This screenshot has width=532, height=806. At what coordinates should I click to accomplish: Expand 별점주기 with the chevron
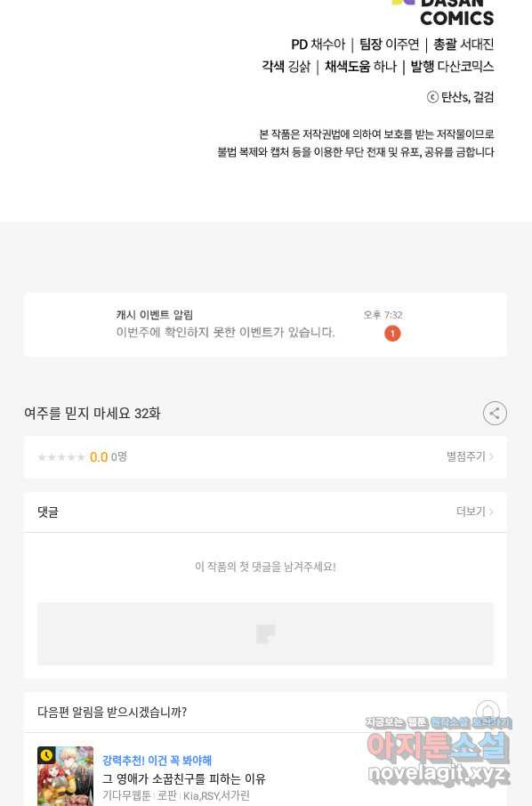click(470, 456)
